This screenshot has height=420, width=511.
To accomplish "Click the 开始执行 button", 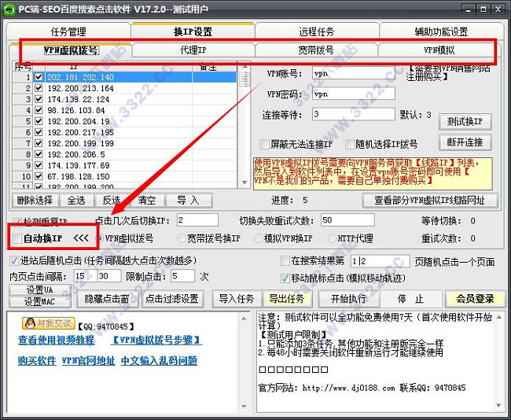I will pyautogui.click(x=349, y=299).
